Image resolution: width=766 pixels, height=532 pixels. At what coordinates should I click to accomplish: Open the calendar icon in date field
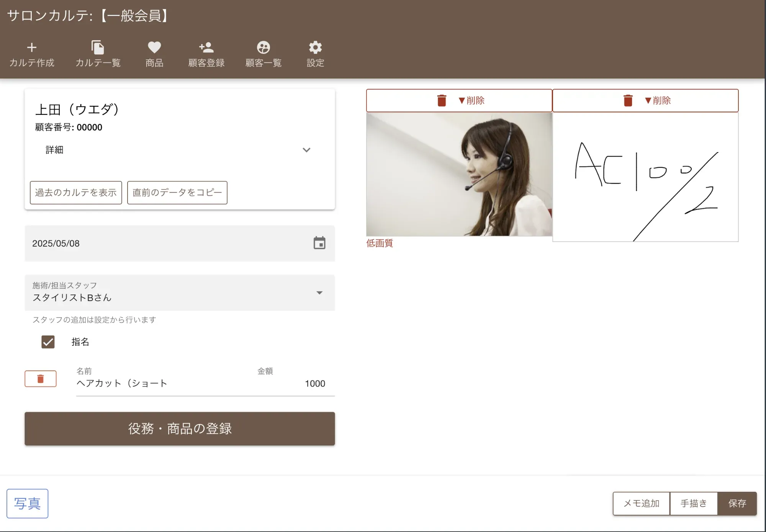[x=319, y=243]
